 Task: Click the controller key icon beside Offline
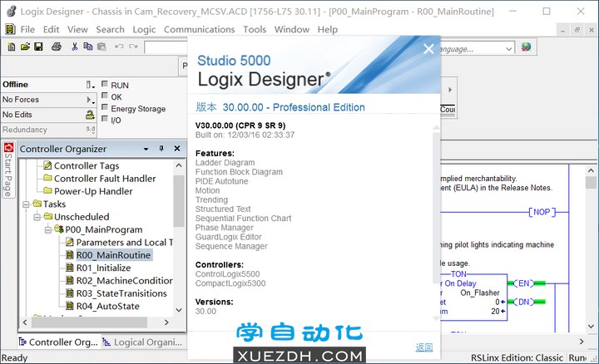coord(89,84)
